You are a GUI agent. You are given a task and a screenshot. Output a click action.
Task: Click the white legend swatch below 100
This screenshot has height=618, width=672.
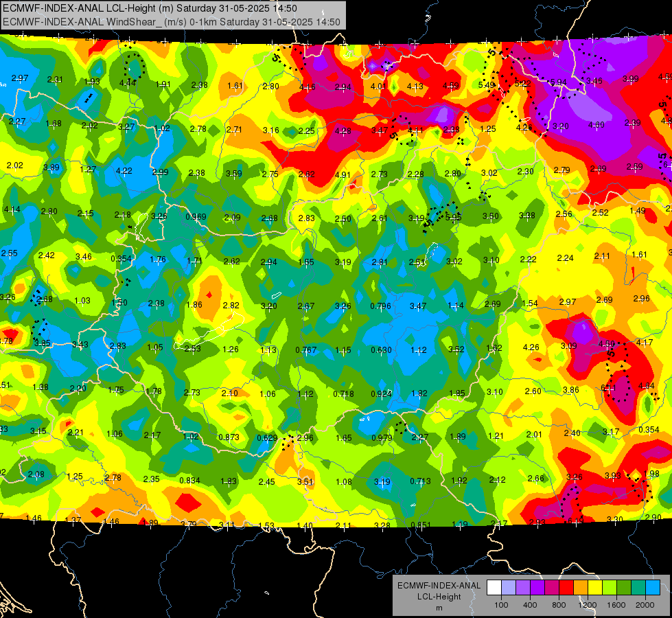[x=494, y=588]
